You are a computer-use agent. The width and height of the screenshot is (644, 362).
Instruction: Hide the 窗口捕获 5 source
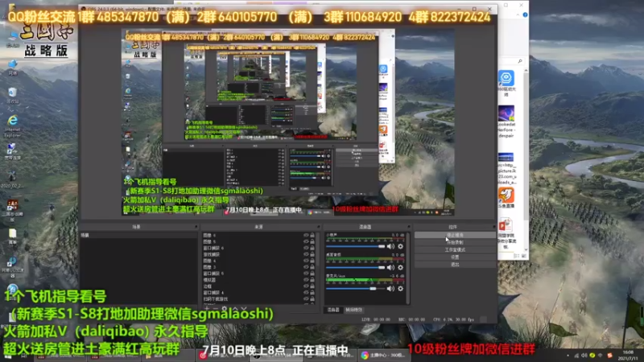click(306, 274)
